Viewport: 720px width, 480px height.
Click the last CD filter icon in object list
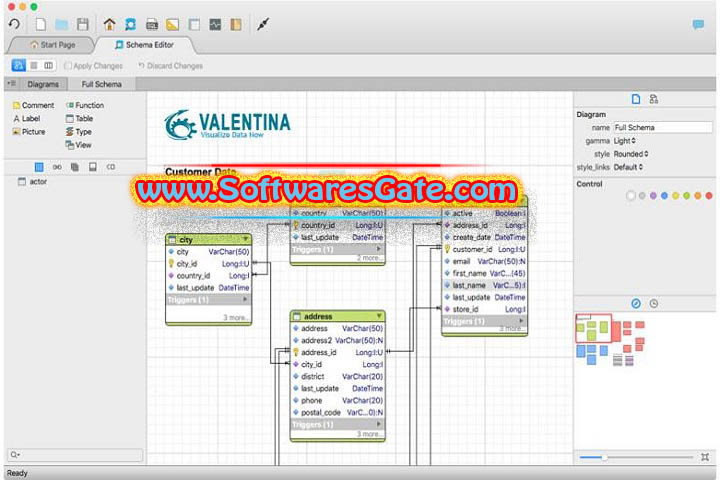coord(111,167)
